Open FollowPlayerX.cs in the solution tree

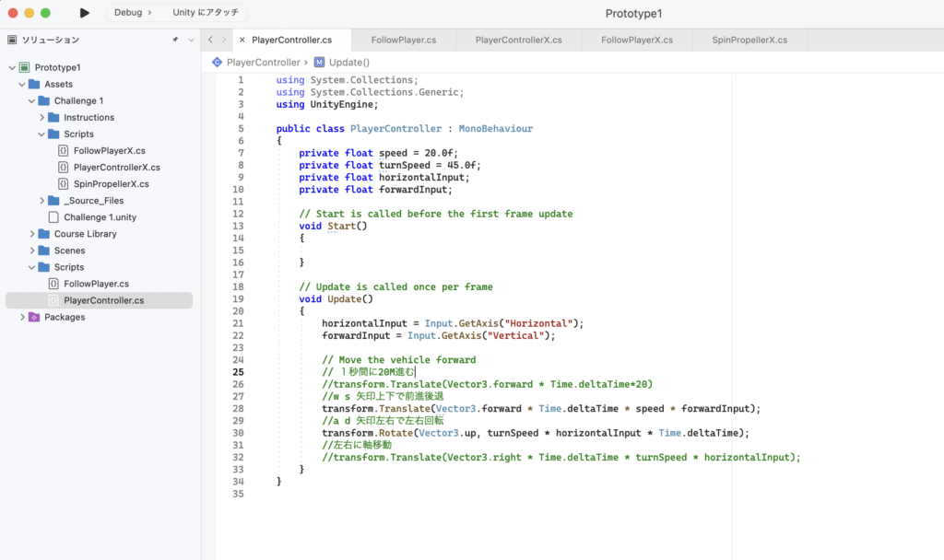pos(109,151)
